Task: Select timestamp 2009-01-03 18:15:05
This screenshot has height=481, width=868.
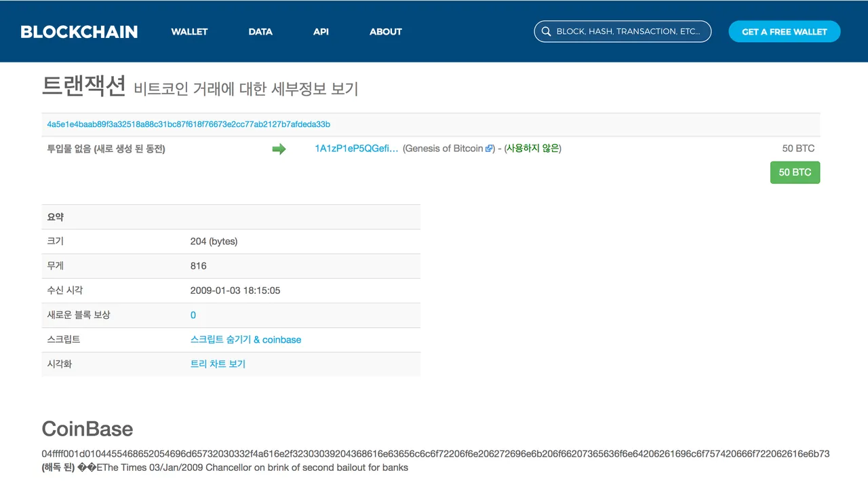Action: point(235,290)
